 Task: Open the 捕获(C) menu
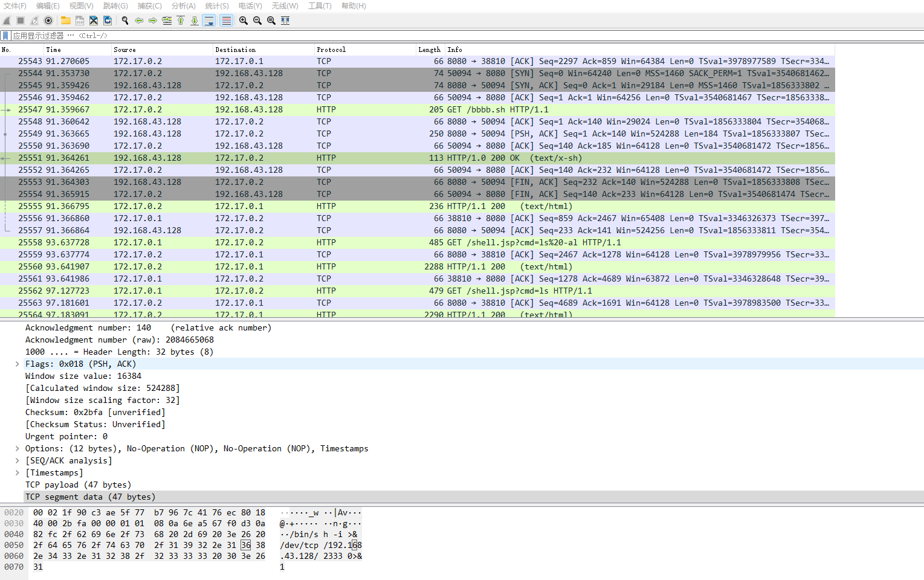coord(149,5)
